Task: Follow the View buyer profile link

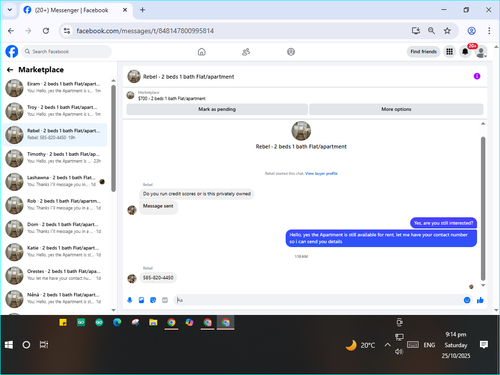Action: click(x=321, y=173)
